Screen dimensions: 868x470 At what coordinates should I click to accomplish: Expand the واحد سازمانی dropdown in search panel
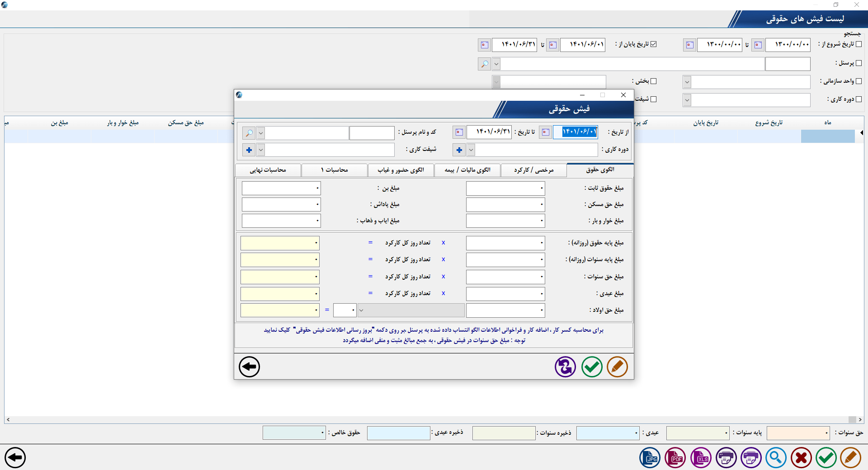coord(687,82)
